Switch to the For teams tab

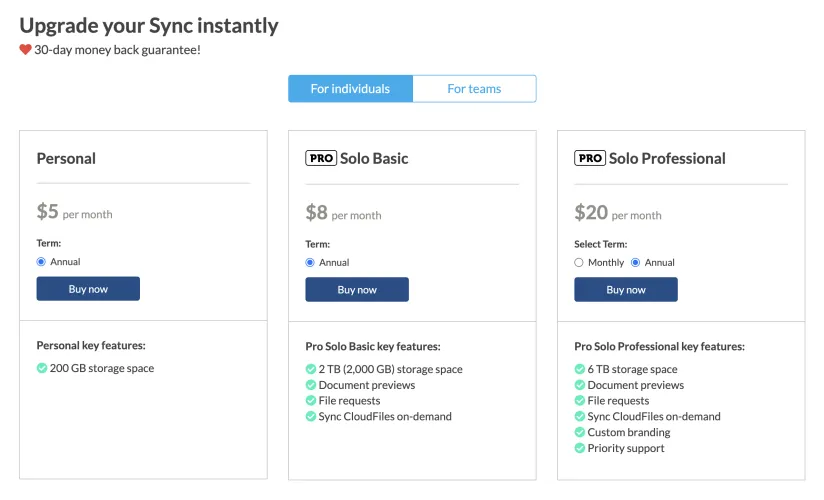pyautogui.click(x=474, y=89)
